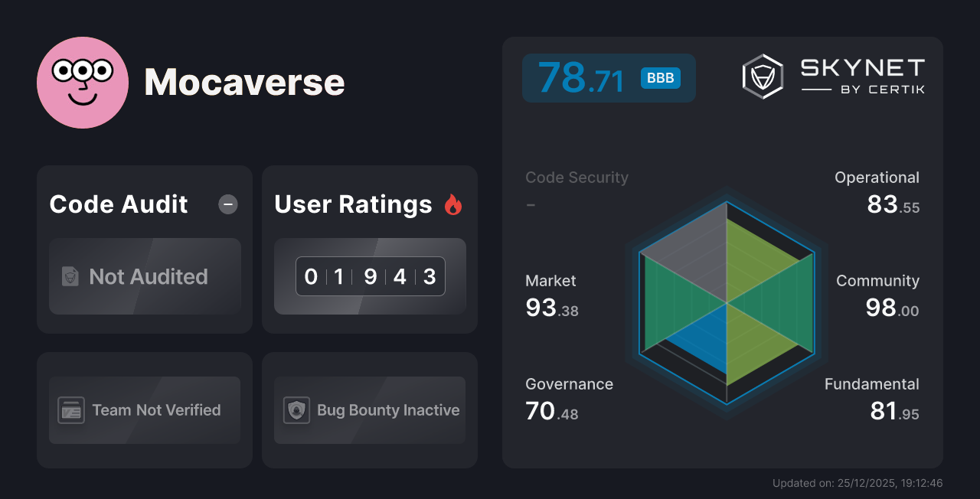Viewport: 980px width, 499px height.
Task: Select the Code Audit card header
Action: pos(118,204)
